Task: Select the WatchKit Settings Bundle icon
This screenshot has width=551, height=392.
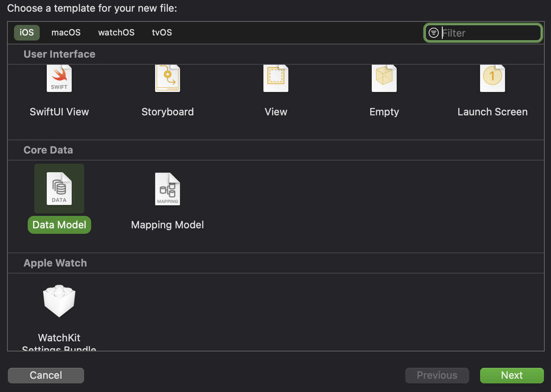Action: coord(59,301)
